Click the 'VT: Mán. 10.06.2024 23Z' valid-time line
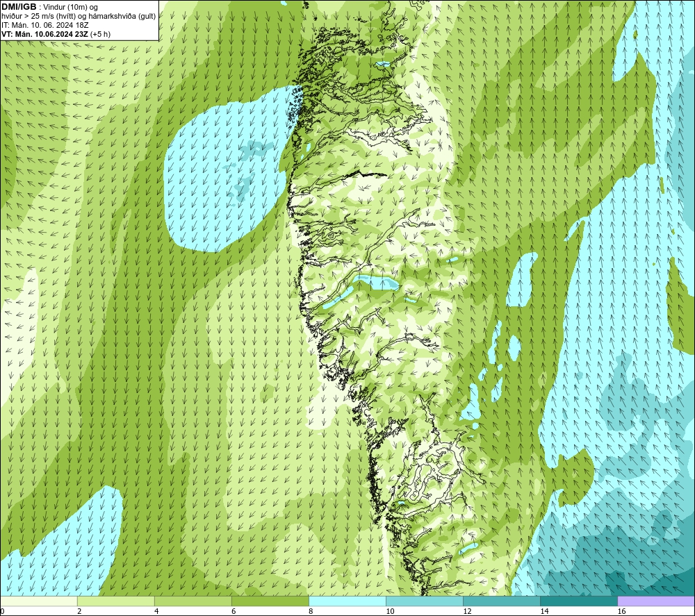The width and height of the screenshot is (695, 616). point(44,34)
